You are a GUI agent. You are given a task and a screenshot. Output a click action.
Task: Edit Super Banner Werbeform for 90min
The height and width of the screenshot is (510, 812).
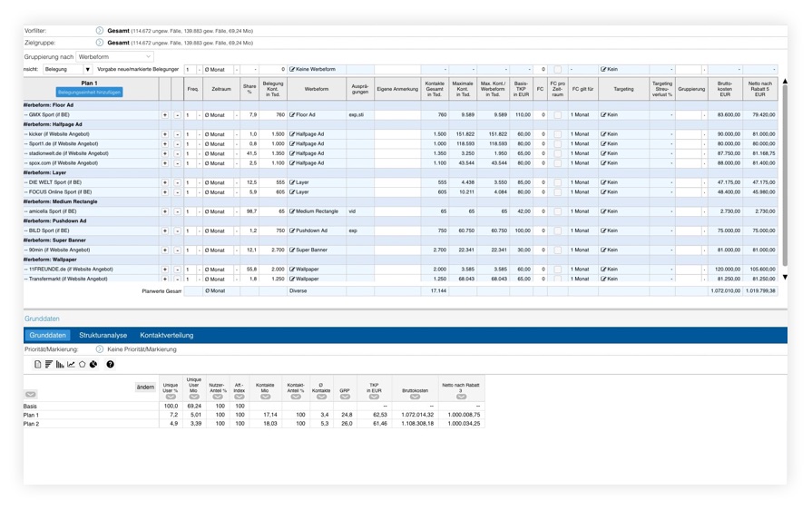tap(292, 250)
